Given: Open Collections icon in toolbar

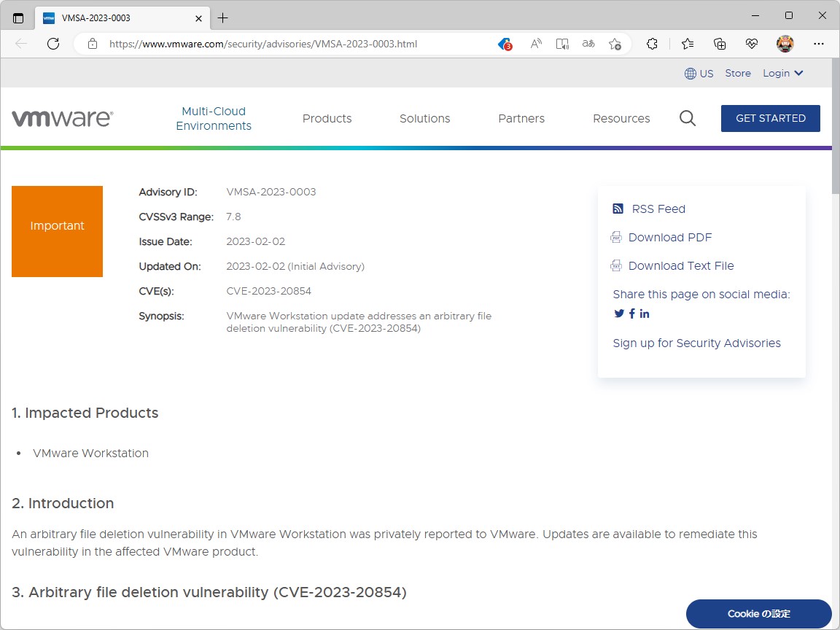Looking at the screenshot, I should (x=720, y=44).
